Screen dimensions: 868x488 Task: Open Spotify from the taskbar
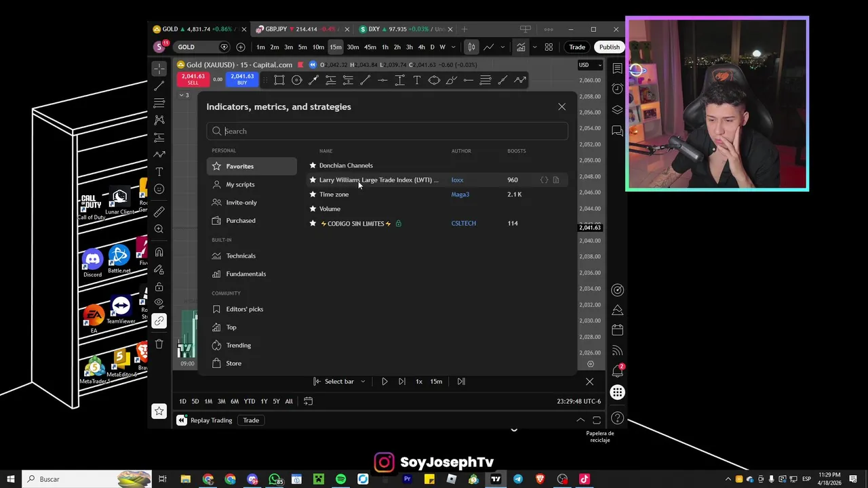coord(340,479)
